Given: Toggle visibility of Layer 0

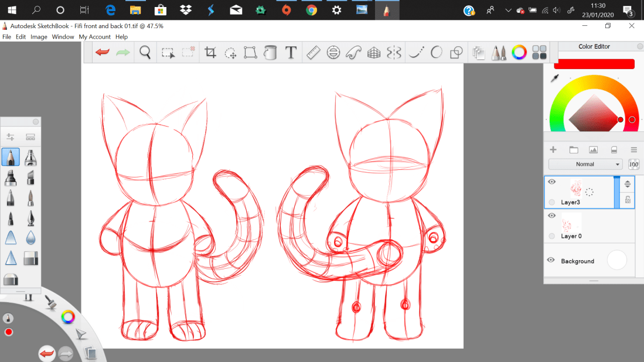Looking at the screenshot, I should coord(551,216).
